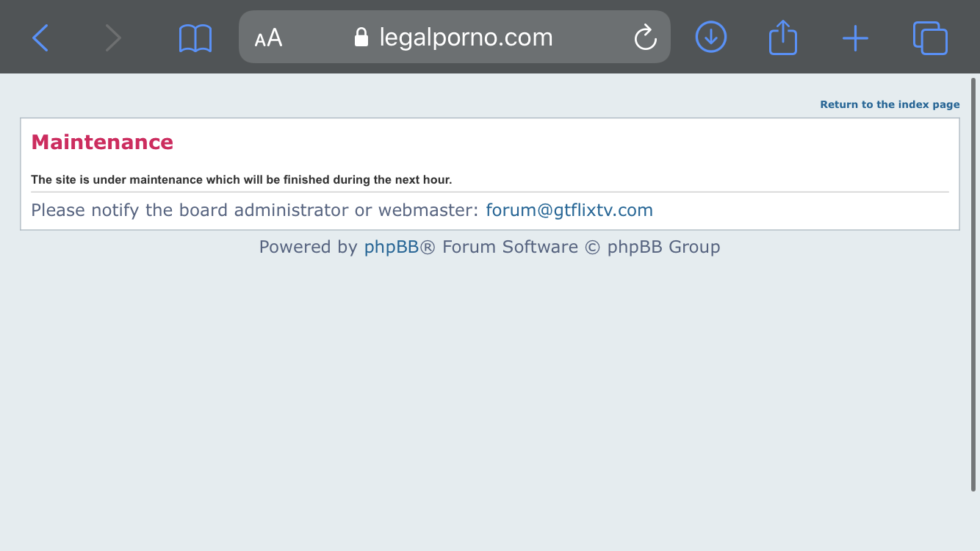Open the phpBB link in footer
This screenshot has width=980, height=551.
point(391,247)
